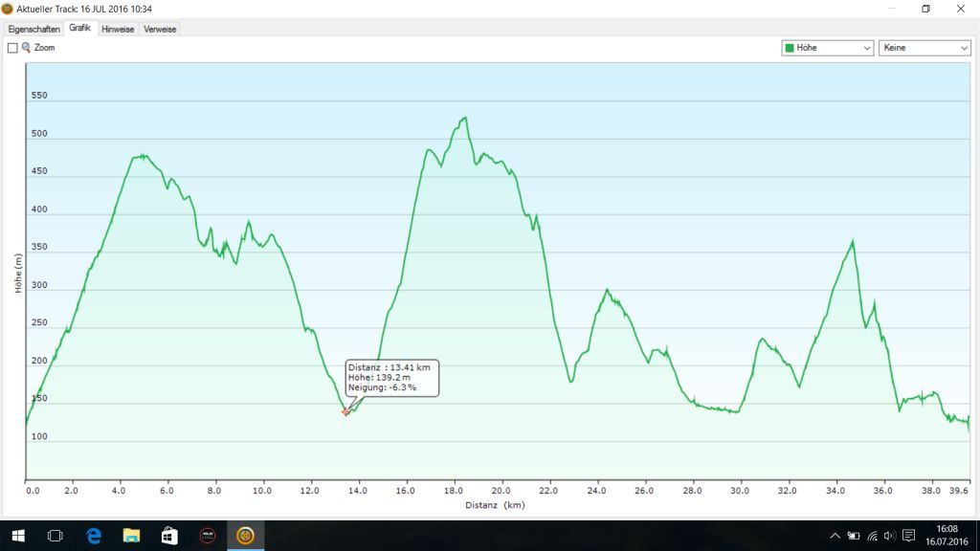Open the Windows Store taskbar icon
This screenshot has width=980, height=551.
coord(169,536)
